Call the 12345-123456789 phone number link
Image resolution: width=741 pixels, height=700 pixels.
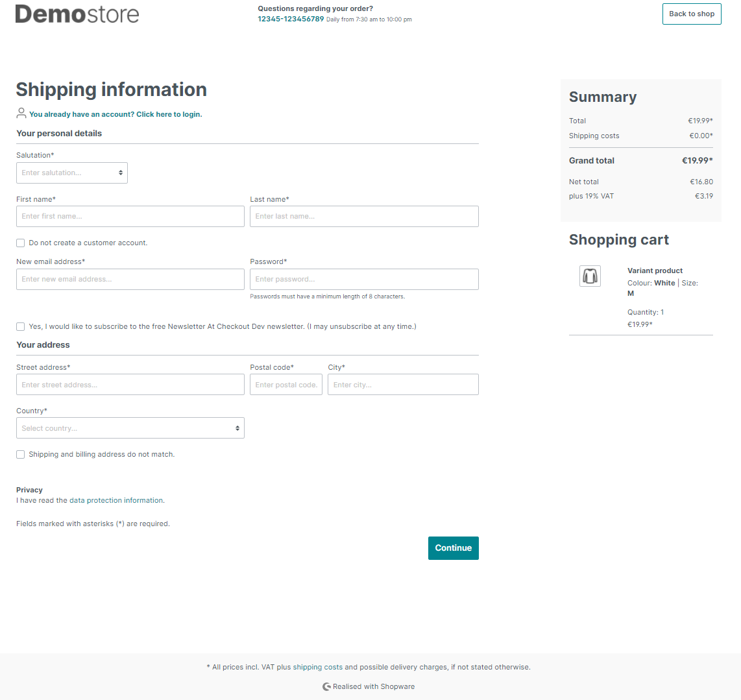coord(291,19)
